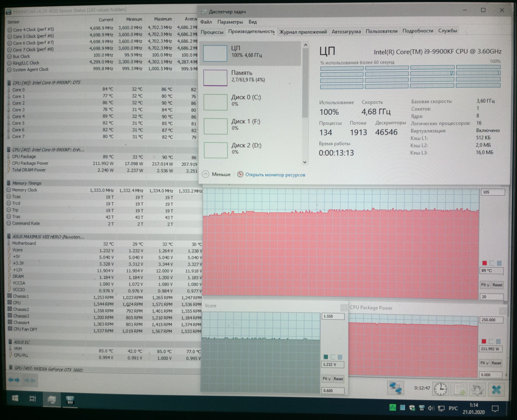The height and width of the screenshot is (420, 517).
Task: Click Reset in the Vcore graph
Action: point(338,379)
